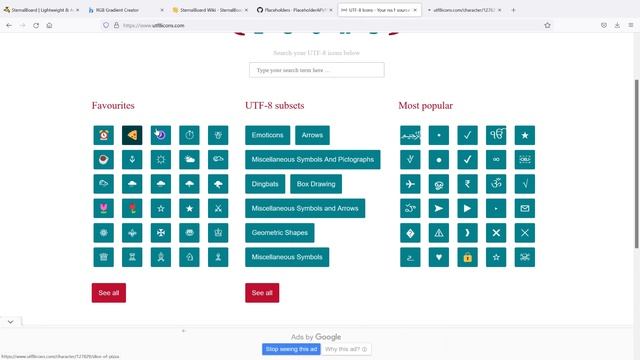This screenshot has width=640, height=360.
Task: Open Miscellaneous Symbols and Arrows subset
Action: tap(305, 209)
